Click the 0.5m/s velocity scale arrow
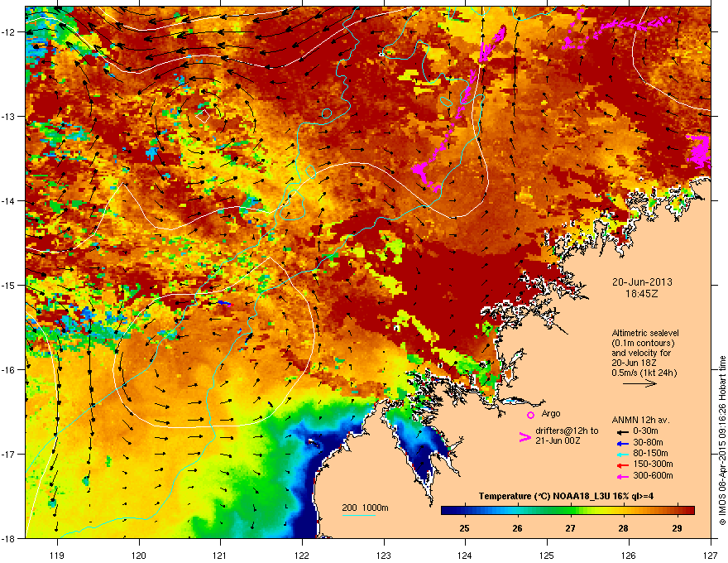This screenshot has height=563, width=728. pyautogui.click(x=639, y=383)
